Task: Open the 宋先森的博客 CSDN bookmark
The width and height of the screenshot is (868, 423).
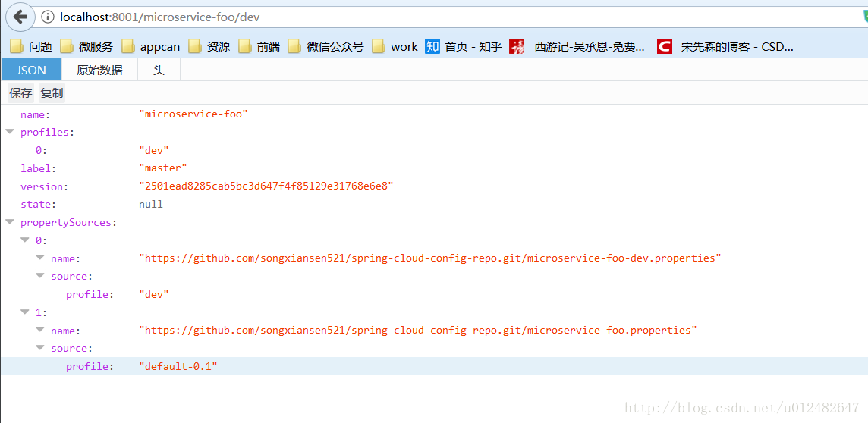Action: [725, 46]
